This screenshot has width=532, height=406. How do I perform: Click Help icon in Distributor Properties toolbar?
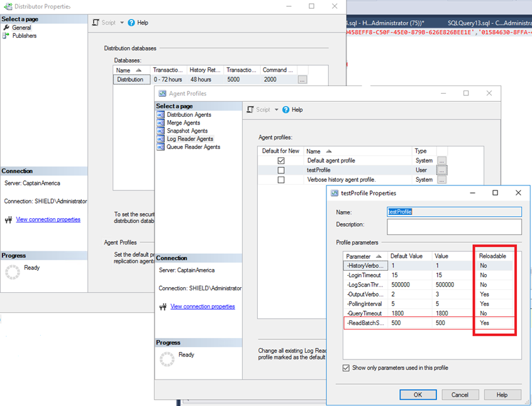tap(131, 23)
